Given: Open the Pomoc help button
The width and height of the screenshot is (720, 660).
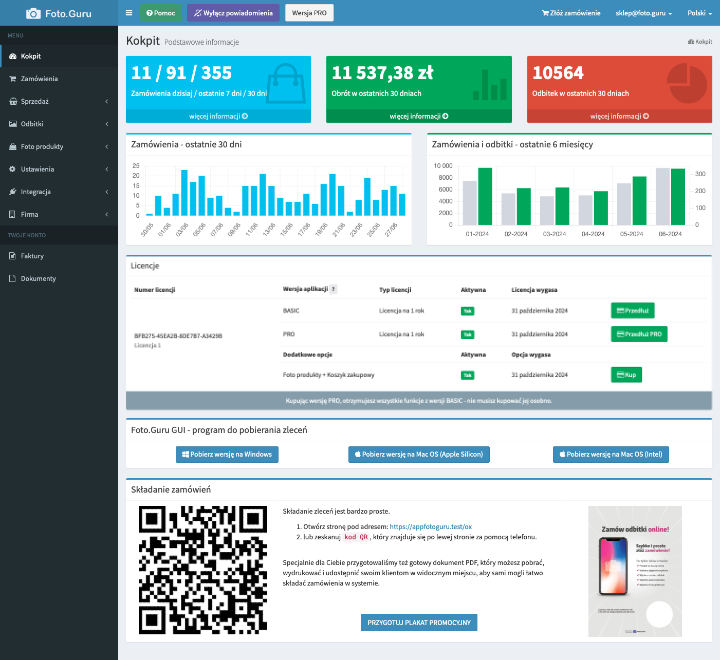Looking at the screenshot, I should point(161,13).
